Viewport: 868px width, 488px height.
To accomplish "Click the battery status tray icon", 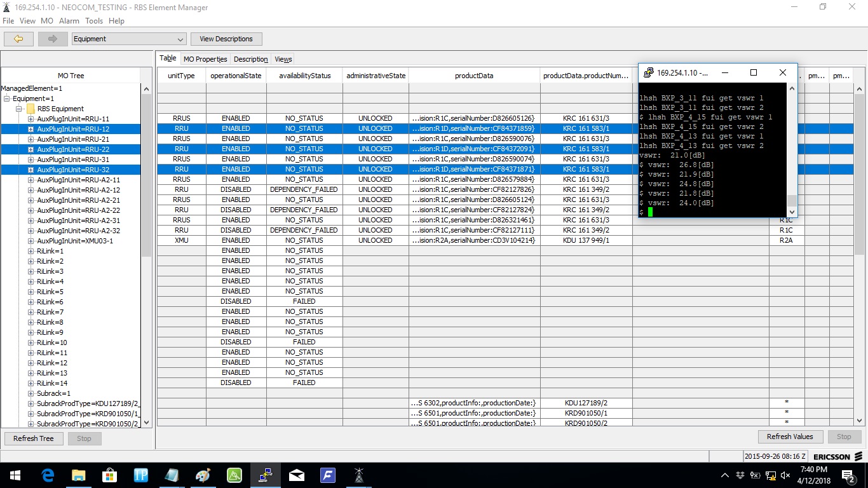I will tap(755, 475).
